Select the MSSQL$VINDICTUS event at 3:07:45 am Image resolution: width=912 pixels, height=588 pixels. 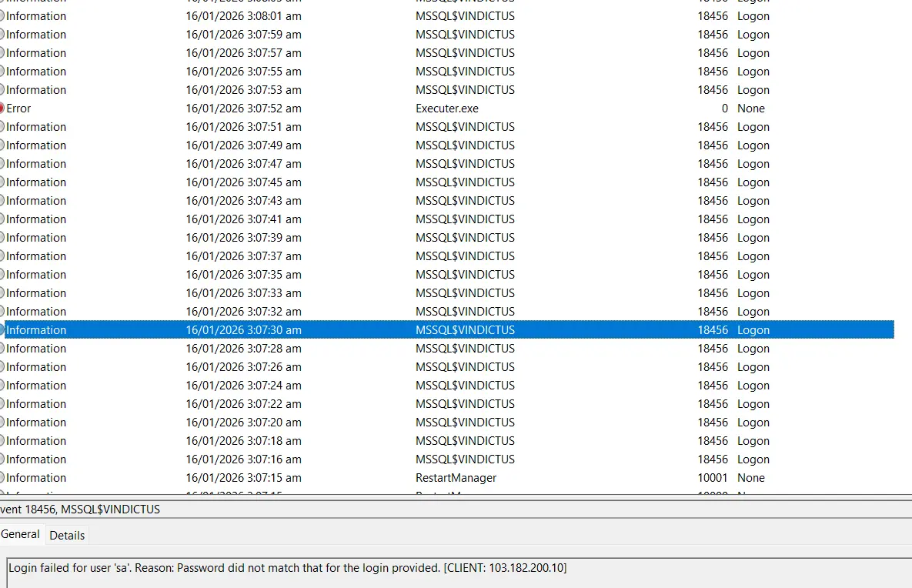click(x=446, y=182)
